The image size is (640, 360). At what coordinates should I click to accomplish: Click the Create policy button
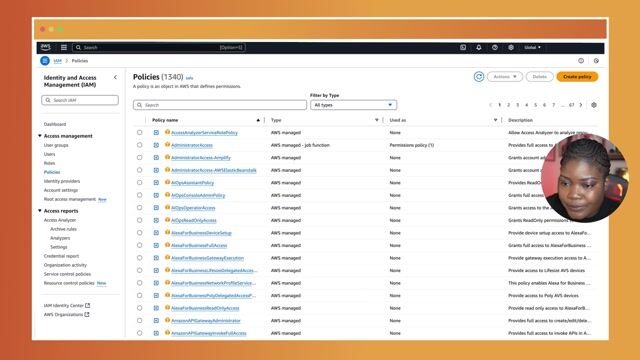pyautogui.click(x=577, y=77)
